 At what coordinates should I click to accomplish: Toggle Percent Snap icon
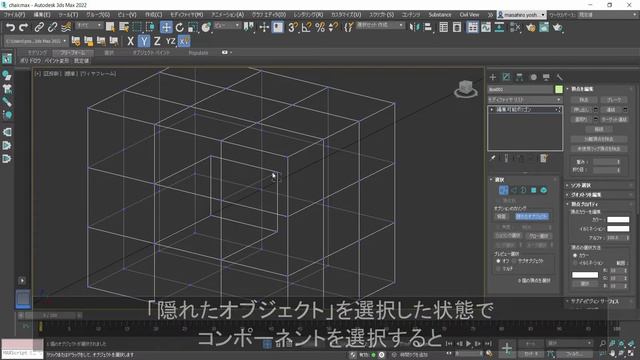(x=320, y=27)
